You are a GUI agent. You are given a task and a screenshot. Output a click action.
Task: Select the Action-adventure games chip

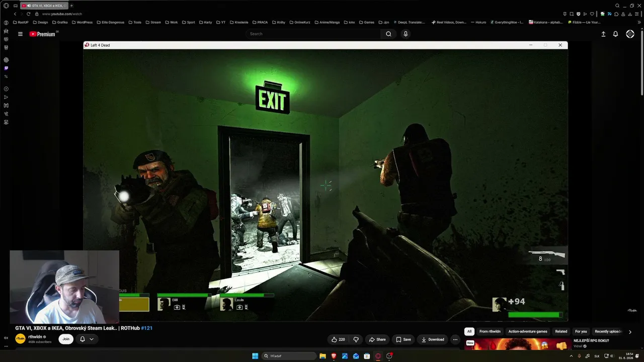(528, 331)
